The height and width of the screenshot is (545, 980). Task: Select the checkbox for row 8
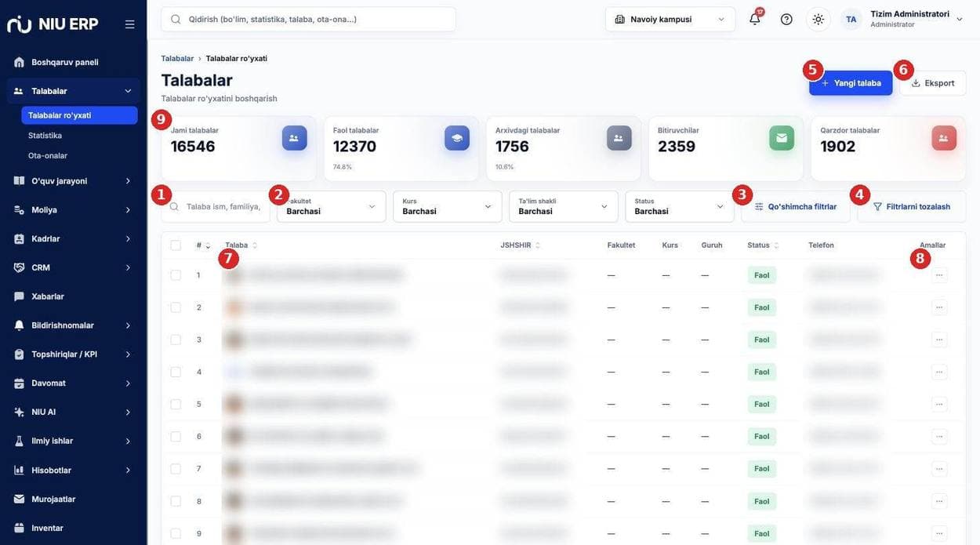pos(176,501)
